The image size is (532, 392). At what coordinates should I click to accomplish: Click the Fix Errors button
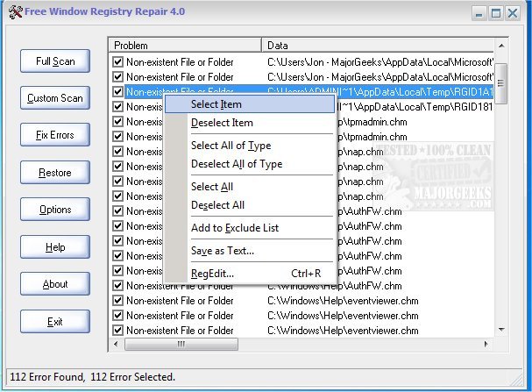click(55, 135)
